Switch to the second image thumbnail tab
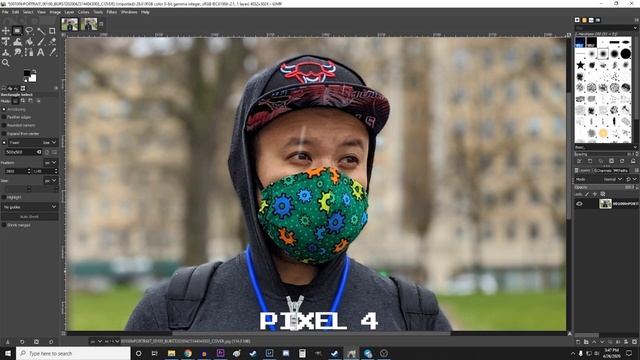Image resolution: width=640 pixels, height=360 pixels. click(x=89, y=24)
